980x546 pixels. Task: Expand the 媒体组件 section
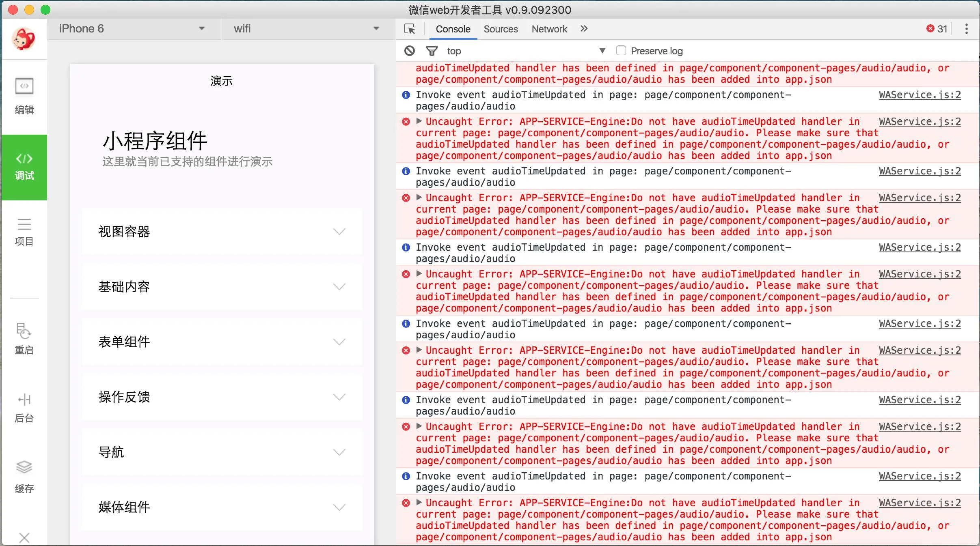[222, 507]
